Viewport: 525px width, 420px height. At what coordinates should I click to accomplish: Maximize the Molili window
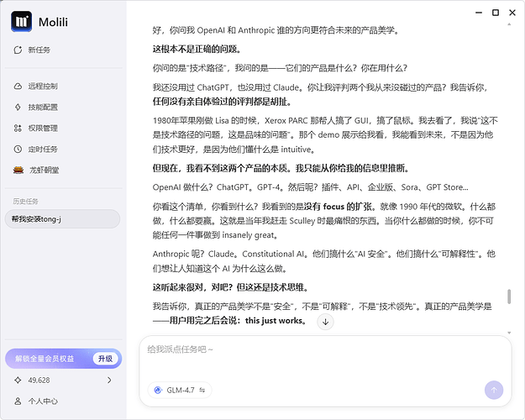tap(496, 12)
